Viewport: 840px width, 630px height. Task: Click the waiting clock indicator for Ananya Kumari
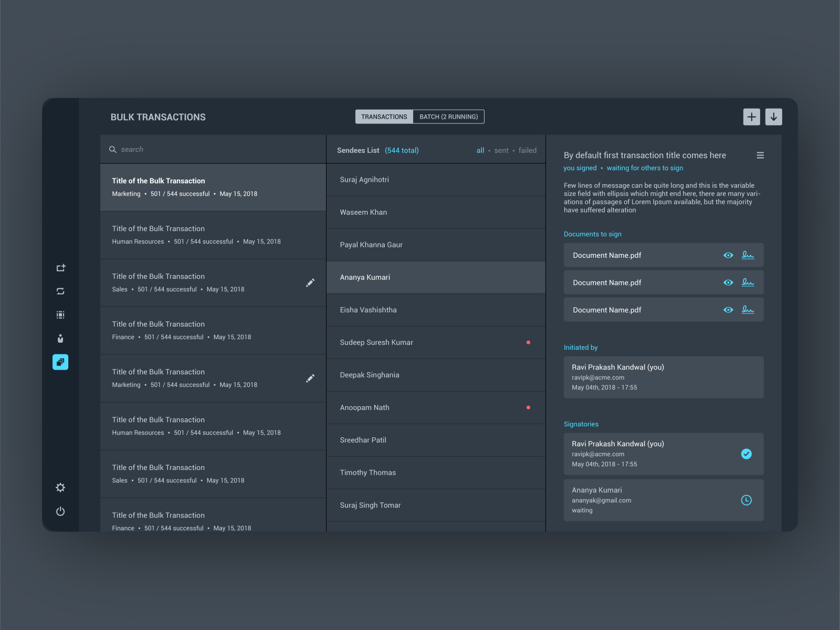click(x=747, y=500)
